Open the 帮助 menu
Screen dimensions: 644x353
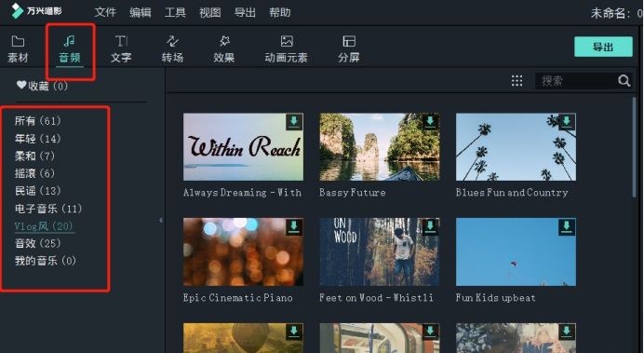280,12
